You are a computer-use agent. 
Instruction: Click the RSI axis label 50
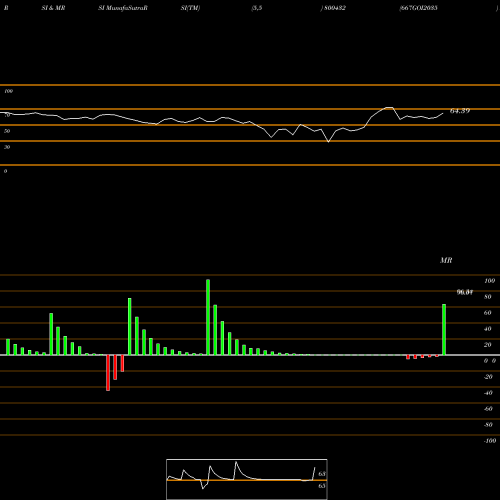coord(7,131)
